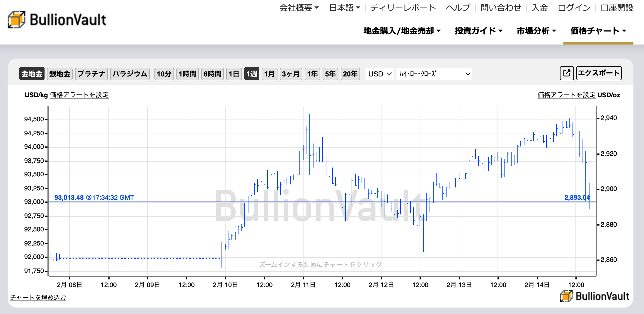The height and width of the screenshot is (314, 644).
Task: Switch chart range to 6時間
Action: point(212,74)
